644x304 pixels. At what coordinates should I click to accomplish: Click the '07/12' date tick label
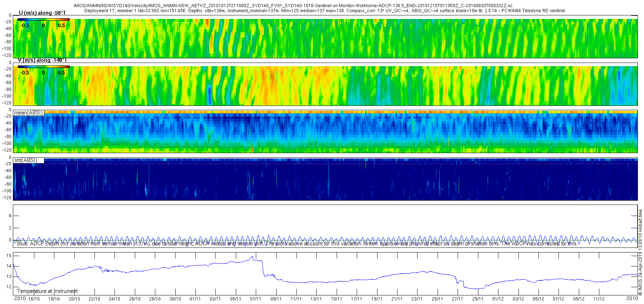(x=558, y=299)
